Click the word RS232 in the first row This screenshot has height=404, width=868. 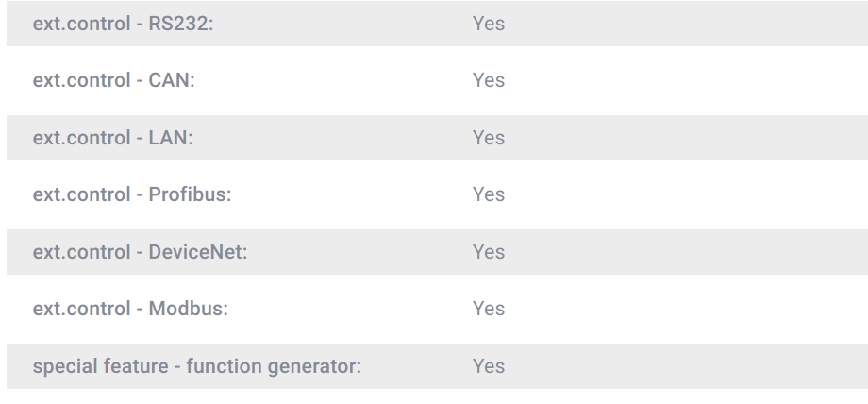pos(181,24)
